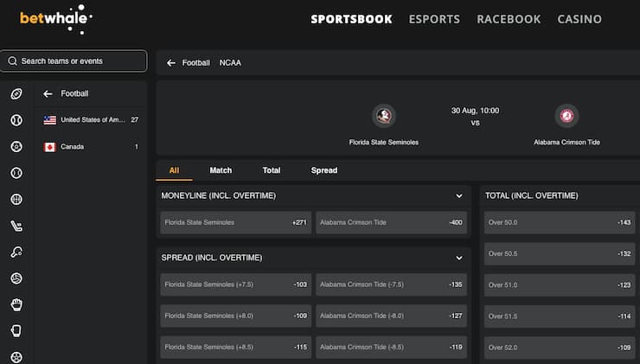This screenshot has height=364, width=640.
Task: Switch to the Casino section
Action: (x=579, y=19)
